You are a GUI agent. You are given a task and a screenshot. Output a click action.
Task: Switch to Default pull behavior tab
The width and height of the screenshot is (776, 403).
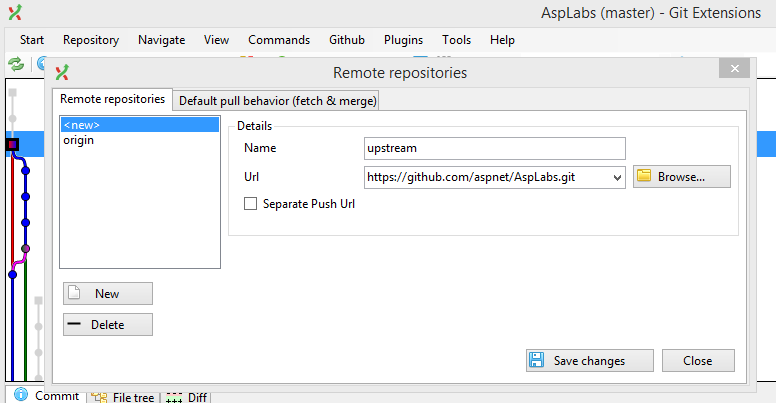pyautogui.click(x=276, y=101)
